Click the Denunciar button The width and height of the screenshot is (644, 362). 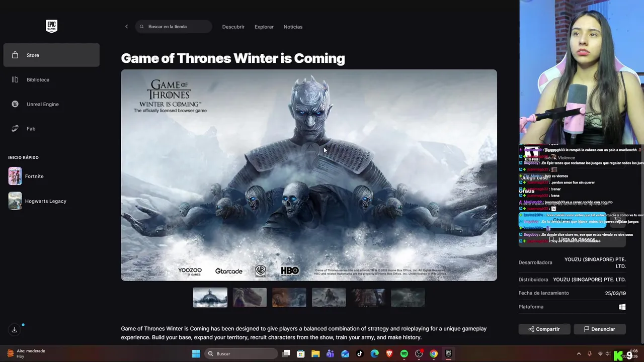[599, 329]
